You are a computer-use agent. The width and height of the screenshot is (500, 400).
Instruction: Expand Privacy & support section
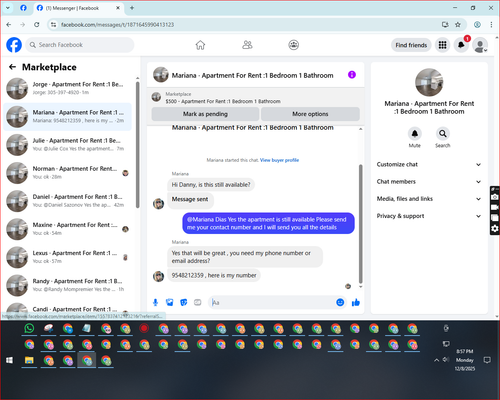point(429,216)
